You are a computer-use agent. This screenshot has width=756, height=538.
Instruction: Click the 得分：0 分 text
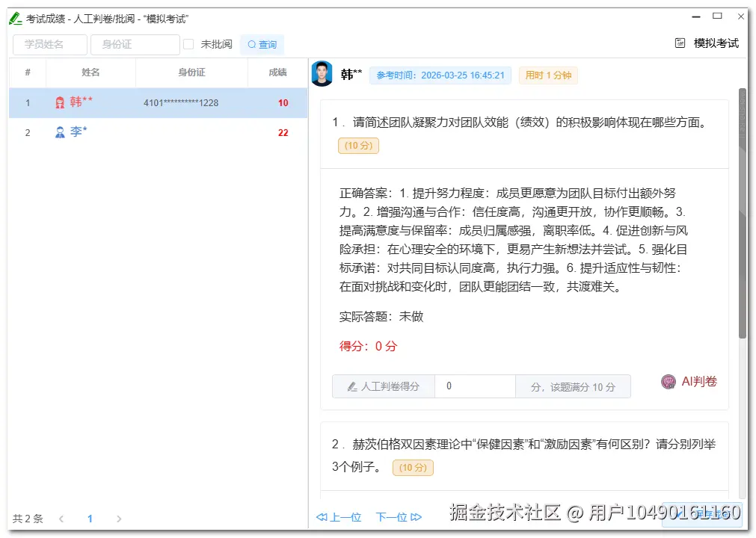[x=368, y=346]
